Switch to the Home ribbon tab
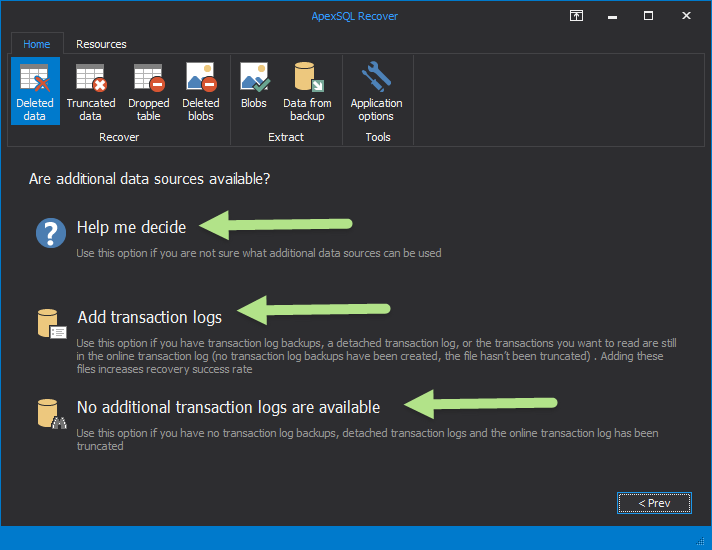 pos(37,44)
